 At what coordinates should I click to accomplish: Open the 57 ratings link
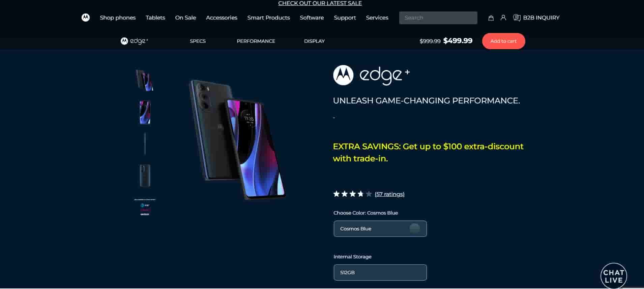pos(389,194)
